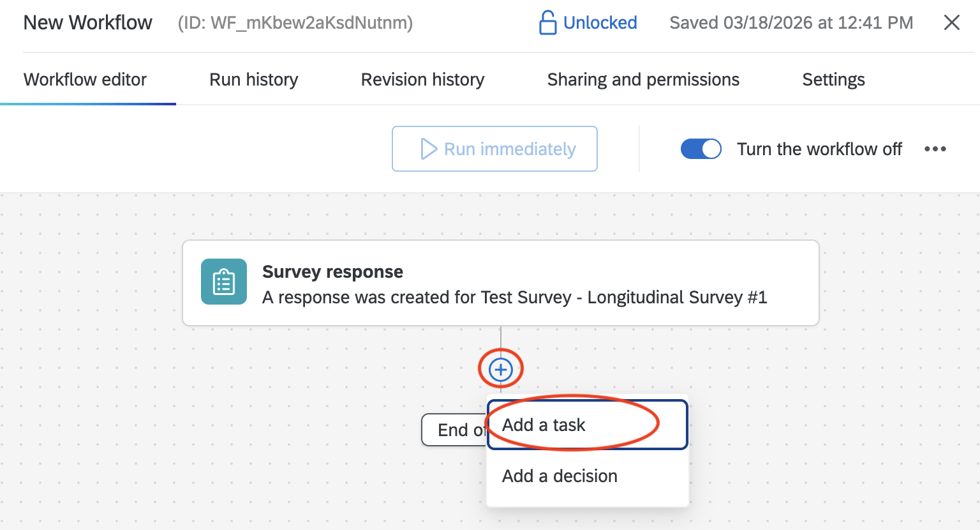Click the plus icon below Survey response
Viewport: 980px width, 530px height.
tap(500, 369)
